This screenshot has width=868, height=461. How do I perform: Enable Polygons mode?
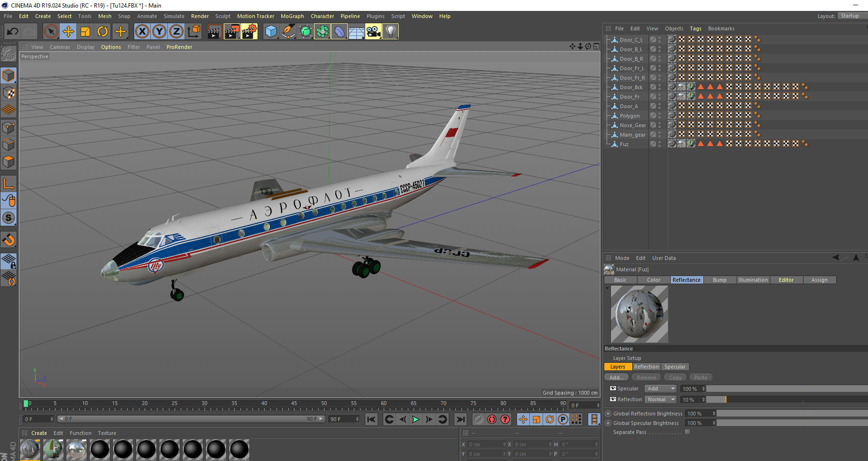pos(9,162)
